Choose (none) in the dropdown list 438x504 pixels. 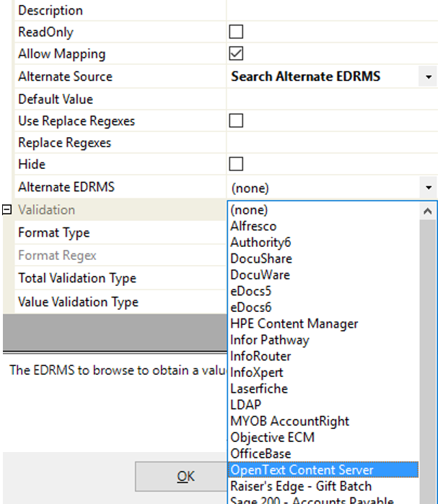[x=249, y=210]
